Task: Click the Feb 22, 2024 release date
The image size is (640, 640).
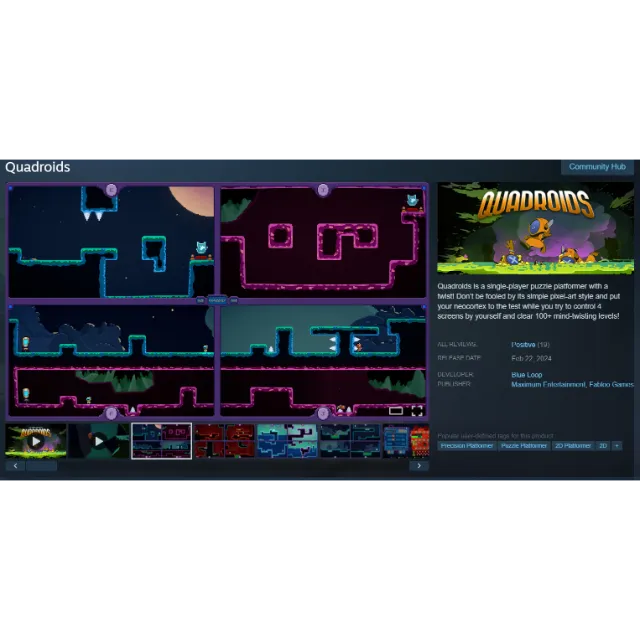Action: point(531,358)
